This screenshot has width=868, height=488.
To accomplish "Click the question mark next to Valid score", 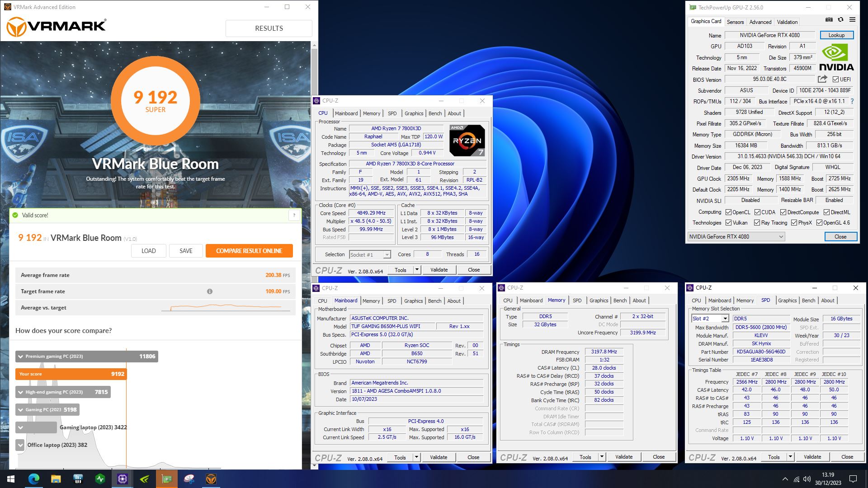I will (x=294, y=216).
